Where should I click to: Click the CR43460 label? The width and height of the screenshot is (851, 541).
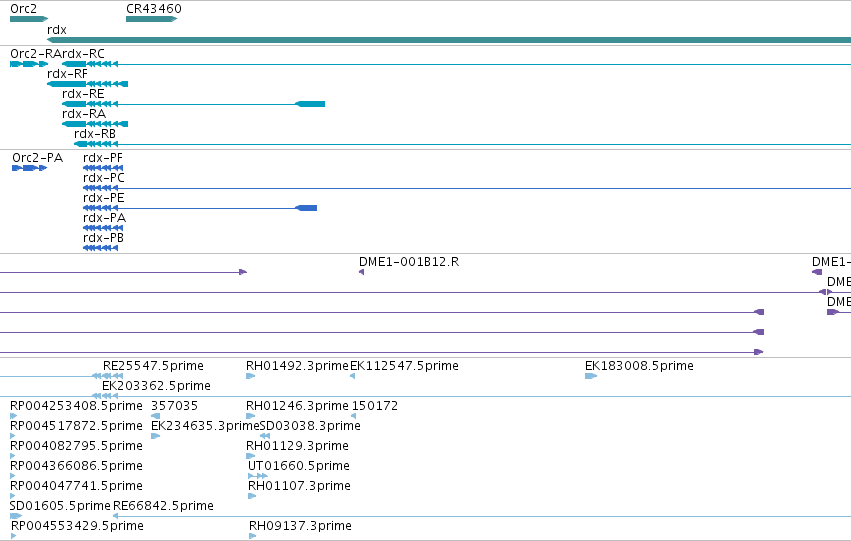pos(154,9)
